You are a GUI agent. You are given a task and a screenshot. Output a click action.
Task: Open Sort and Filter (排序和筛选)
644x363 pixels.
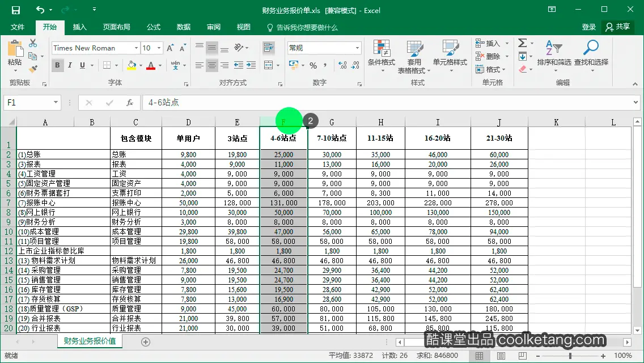click(554, 56)
